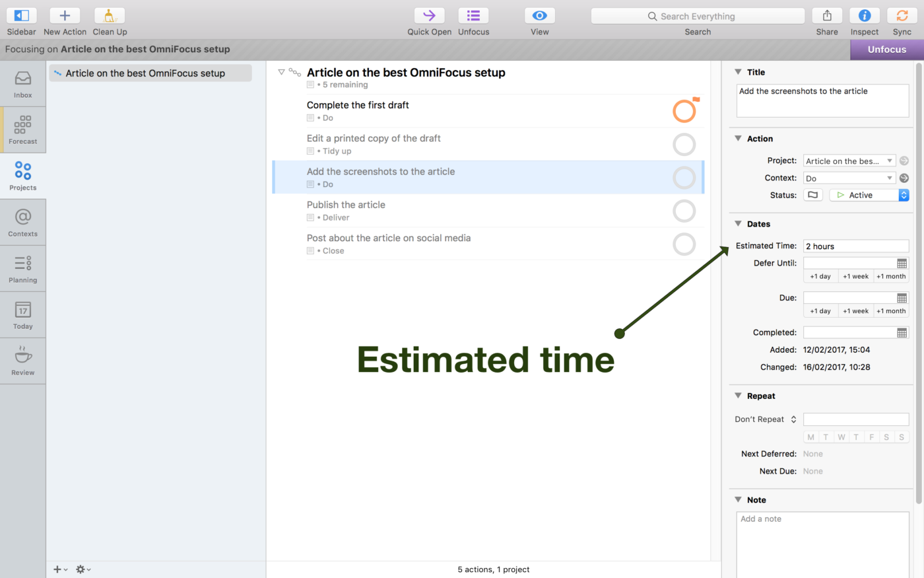
Task: Complete 'Complete the first draft' status circle
Action: 684,111
